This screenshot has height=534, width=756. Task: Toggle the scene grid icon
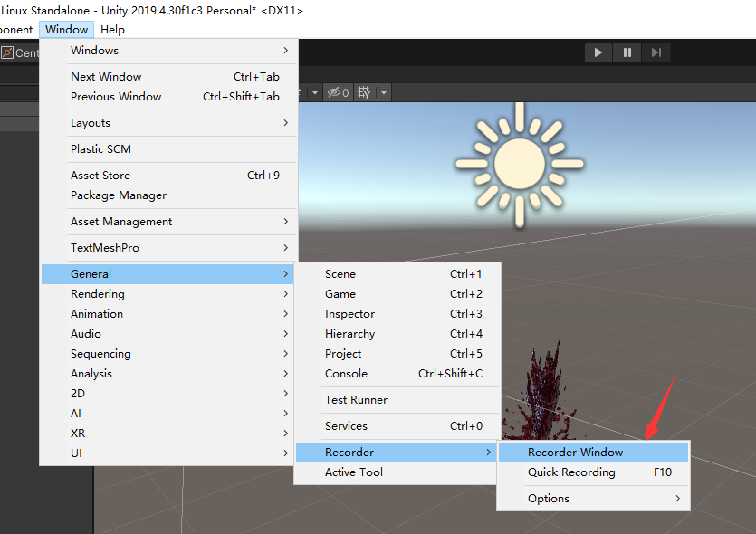[x=364, y=92]
